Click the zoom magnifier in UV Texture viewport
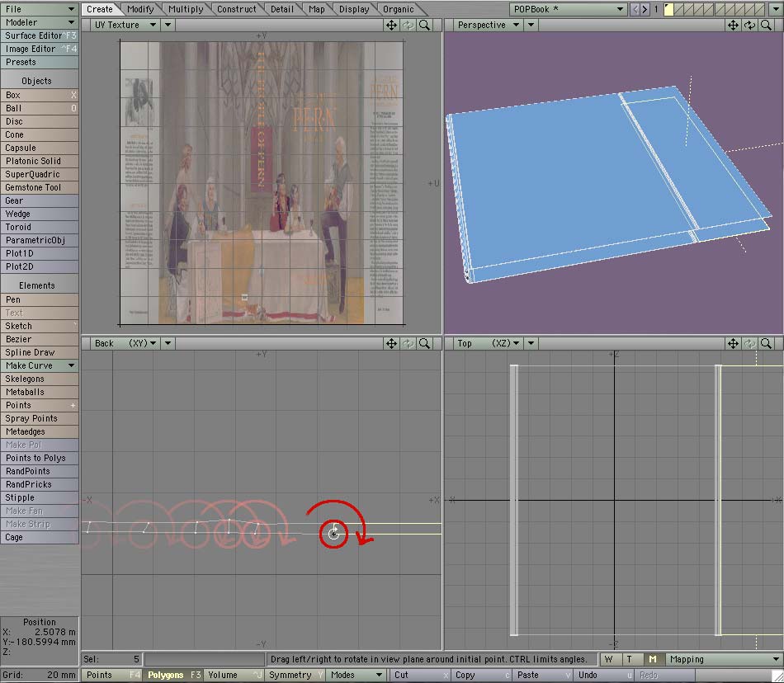Image resolution: width=784 pixels, height=683 pixels. click(424, 25)
